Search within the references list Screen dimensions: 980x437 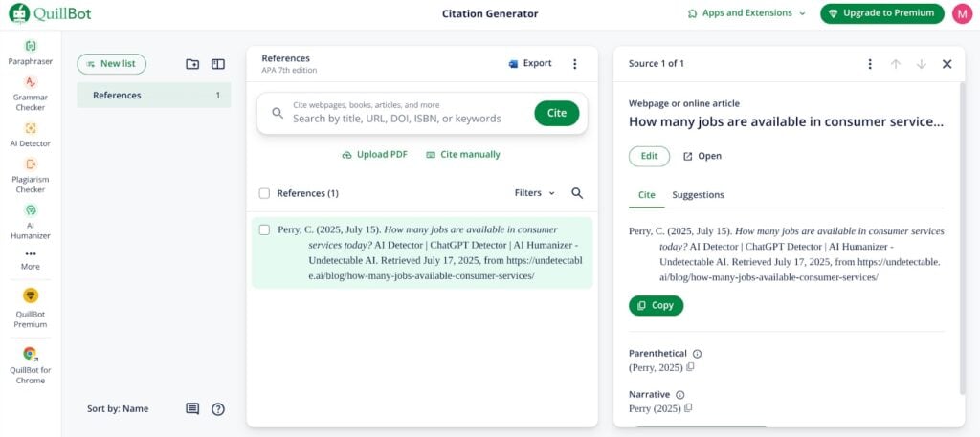[577, 193]
